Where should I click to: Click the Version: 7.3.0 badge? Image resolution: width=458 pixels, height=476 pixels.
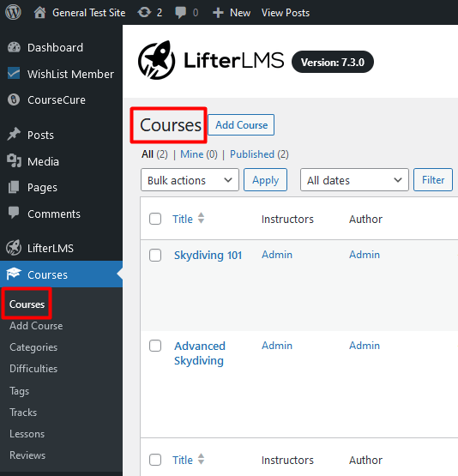(333, 62)
